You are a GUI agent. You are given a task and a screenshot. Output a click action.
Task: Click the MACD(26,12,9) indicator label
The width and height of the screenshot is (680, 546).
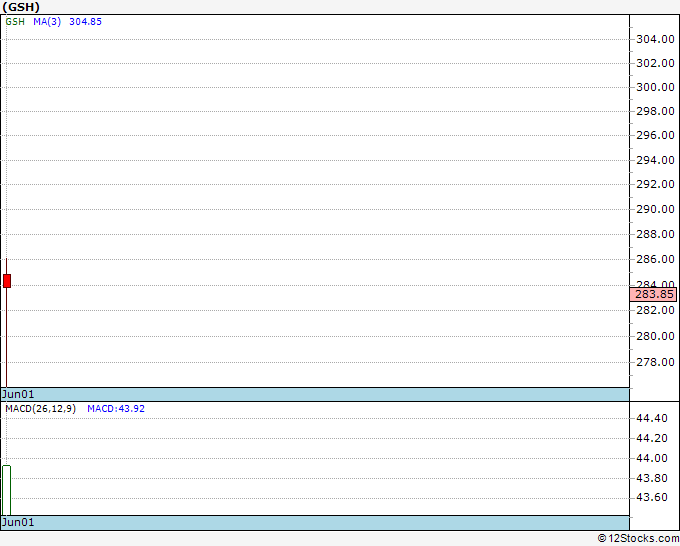(40, 409)
